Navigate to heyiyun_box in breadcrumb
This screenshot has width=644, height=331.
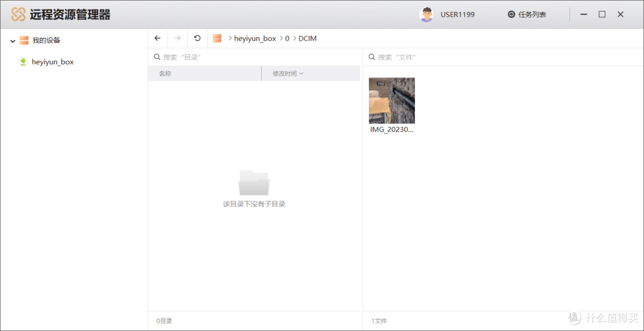click(x=255, y=39)
